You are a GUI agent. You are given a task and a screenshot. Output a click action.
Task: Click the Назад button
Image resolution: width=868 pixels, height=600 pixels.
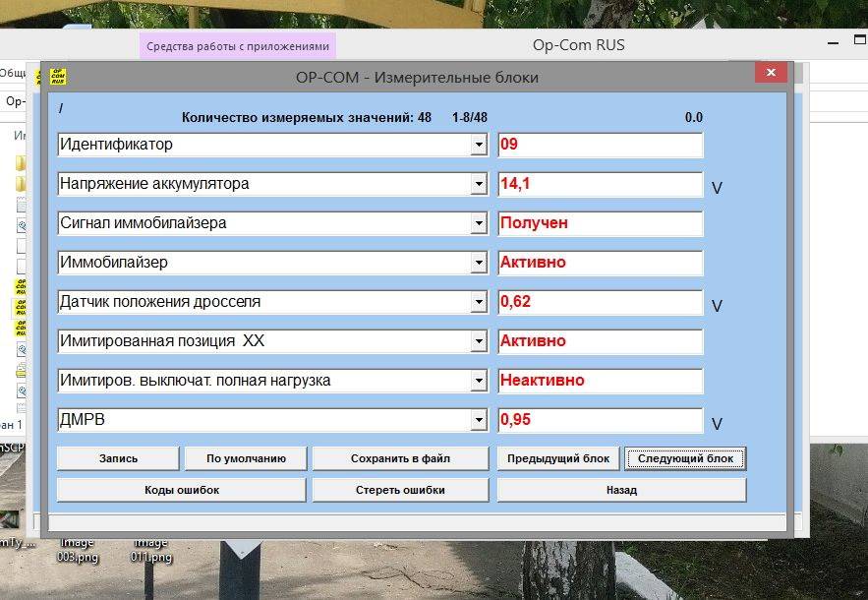(621, 490)
